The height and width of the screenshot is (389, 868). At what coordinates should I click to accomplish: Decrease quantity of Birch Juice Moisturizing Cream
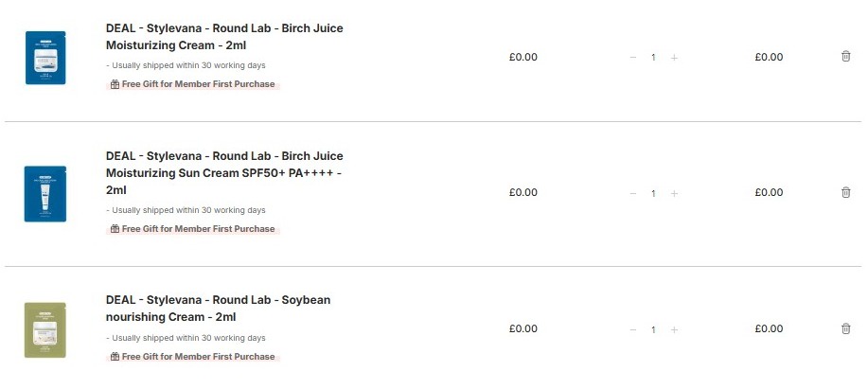[x=632, y=58]
